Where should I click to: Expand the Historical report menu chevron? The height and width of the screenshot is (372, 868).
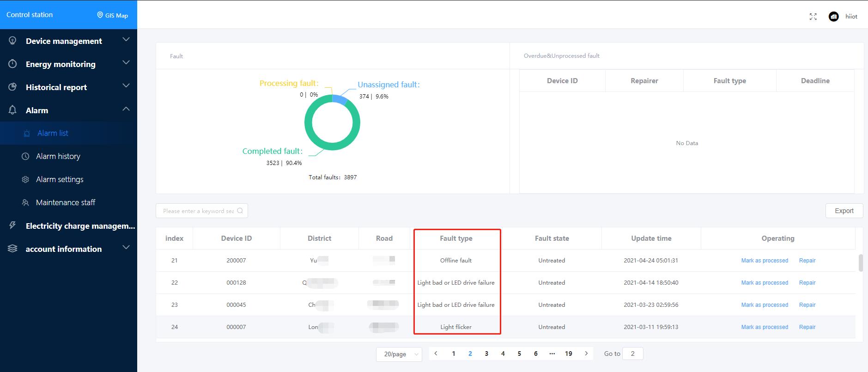pyautogui.click(x=126, y=86)
